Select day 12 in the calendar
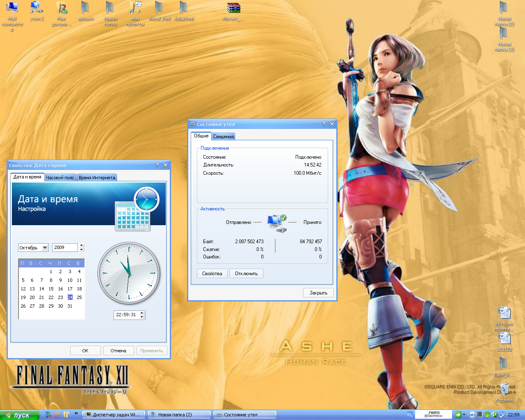The height and width of the screenshot is (420, 525). (x=23, y=289)
